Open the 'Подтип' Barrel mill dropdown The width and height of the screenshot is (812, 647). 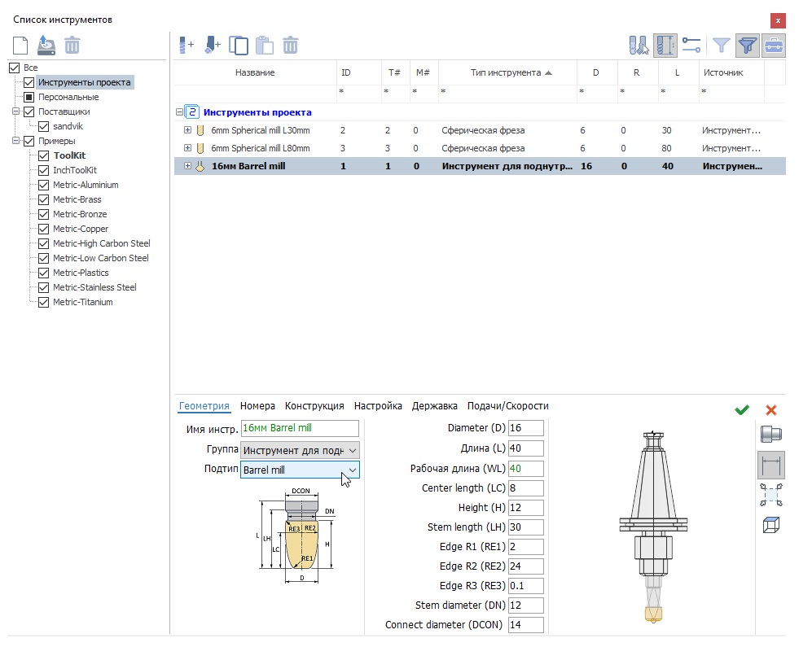300,470
